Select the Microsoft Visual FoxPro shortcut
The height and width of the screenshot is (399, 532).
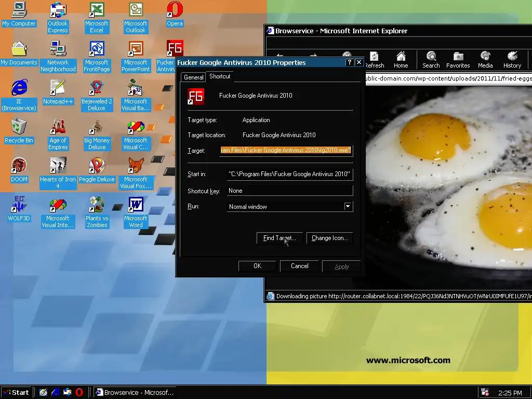pyautogui.click(x=136, y=174)
